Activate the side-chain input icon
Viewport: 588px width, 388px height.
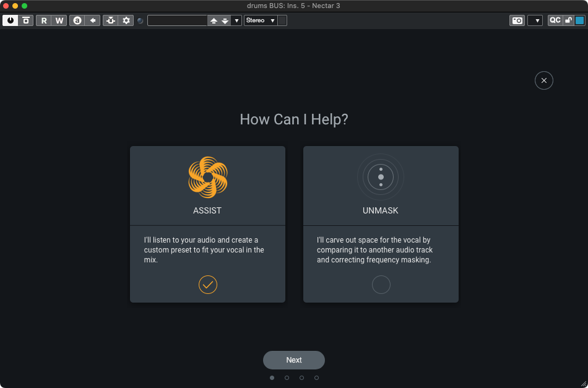[111, 20]
